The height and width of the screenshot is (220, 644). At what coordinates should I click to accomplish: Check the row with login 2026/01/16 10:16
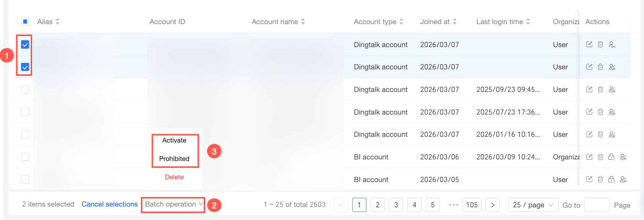(25, 134)
